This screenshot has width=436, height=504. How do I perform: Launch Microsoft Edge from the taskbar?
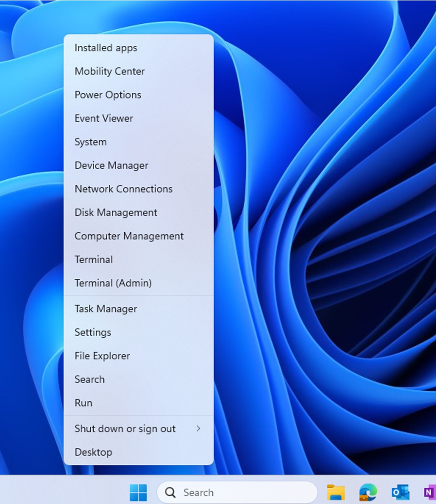click(x=368, y=493)
